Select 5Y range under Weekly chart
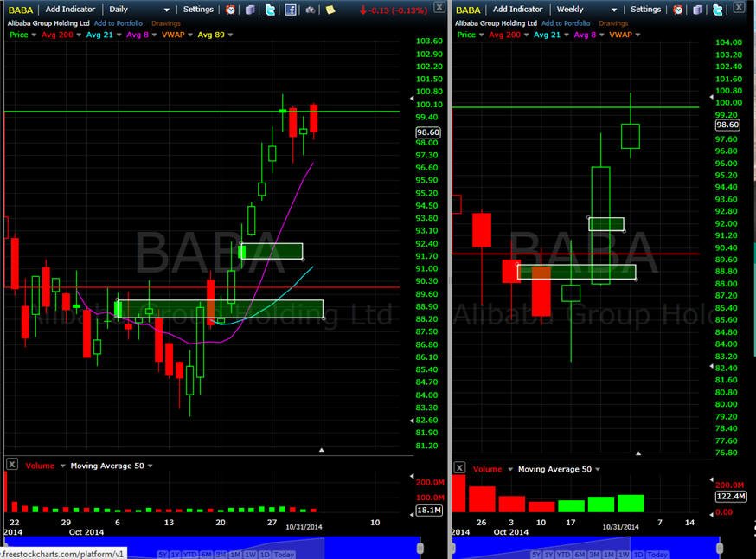The height and width of the screenshot is (559, 756). tap(535, 554)
